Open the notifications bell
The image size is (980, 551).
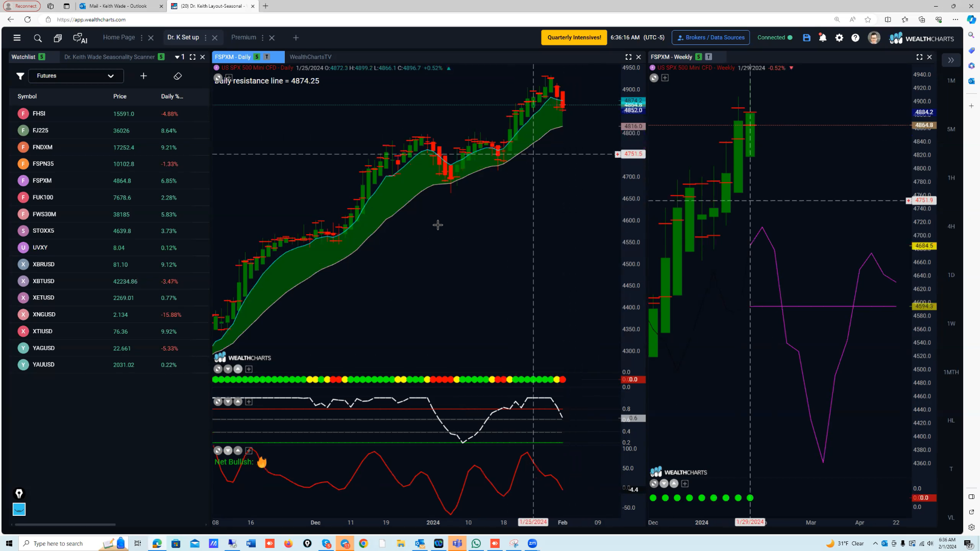[x=823, y=38]
